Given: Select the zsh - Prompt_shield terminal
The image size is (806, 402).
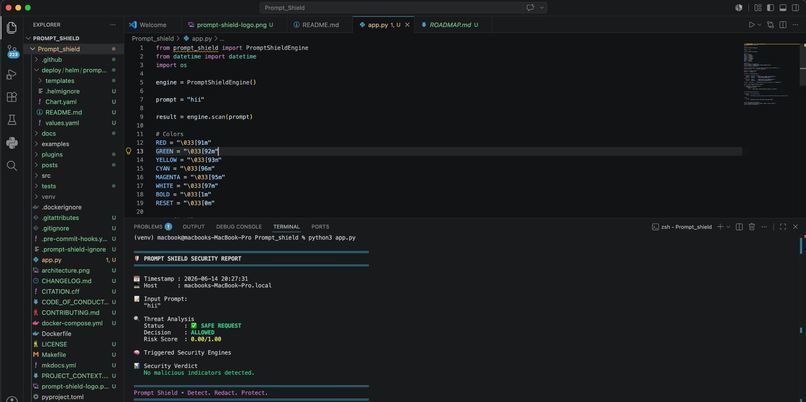Looking at the screenshot, I should [x=682, y=227].
